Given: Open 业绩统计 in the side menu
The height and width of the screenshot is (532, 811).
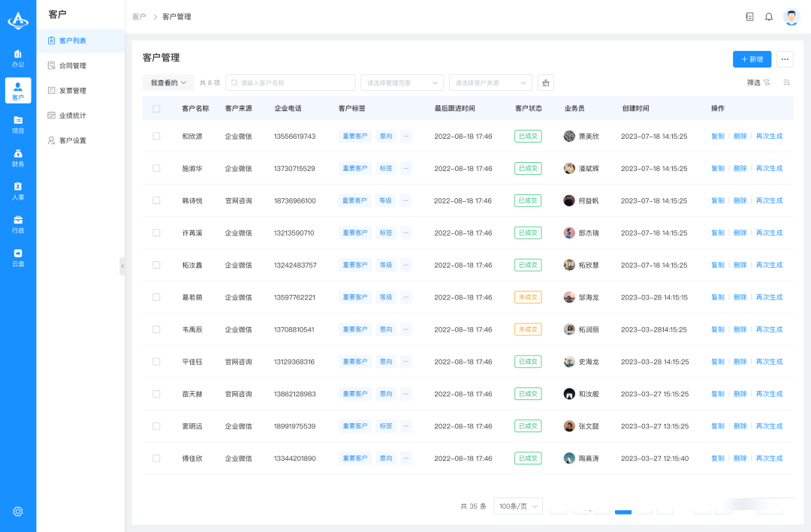Looking at the screenshot, I should [73, 116].
